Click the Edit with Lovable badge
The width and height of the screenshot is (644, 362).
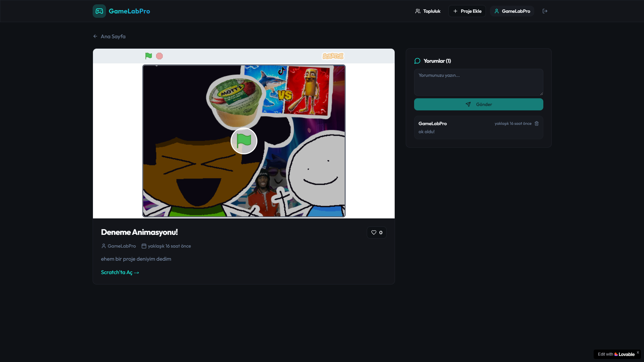616,354
